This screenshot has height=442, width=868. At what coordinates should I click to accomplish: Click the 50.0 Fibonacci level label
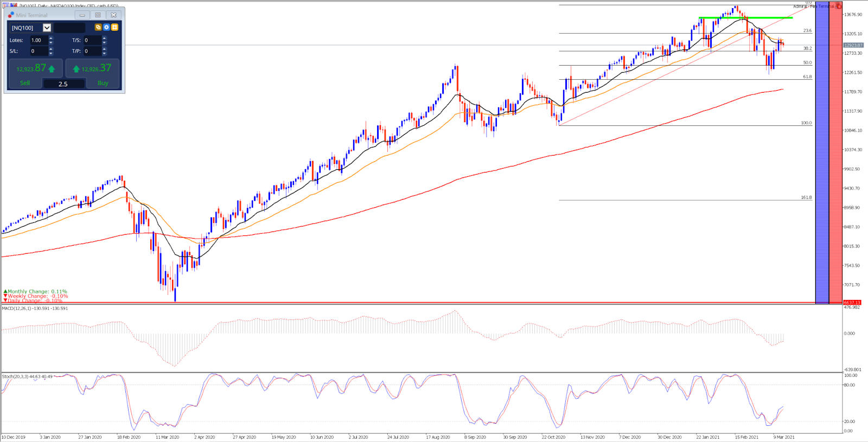pos(807,63)
